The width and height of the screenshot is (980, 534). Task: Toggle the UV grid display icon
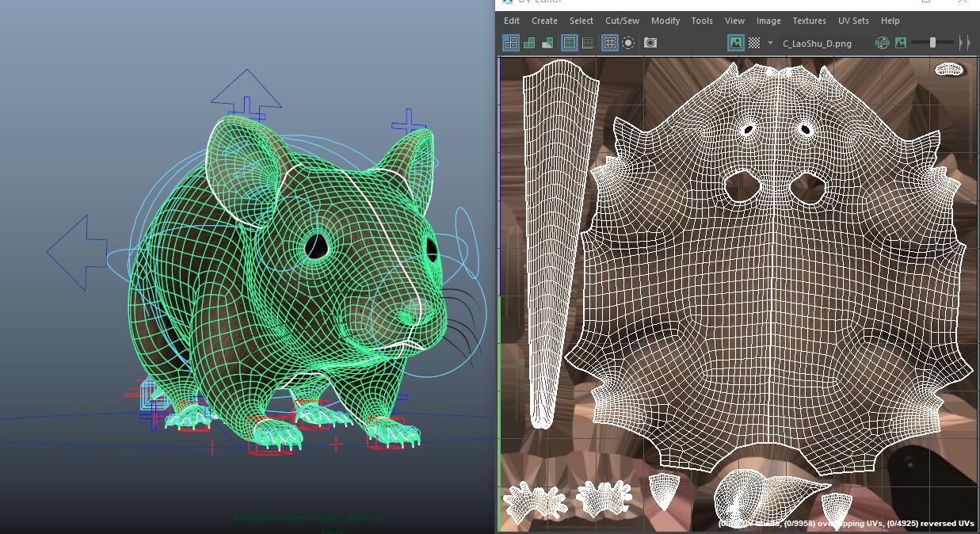point(609,43)
